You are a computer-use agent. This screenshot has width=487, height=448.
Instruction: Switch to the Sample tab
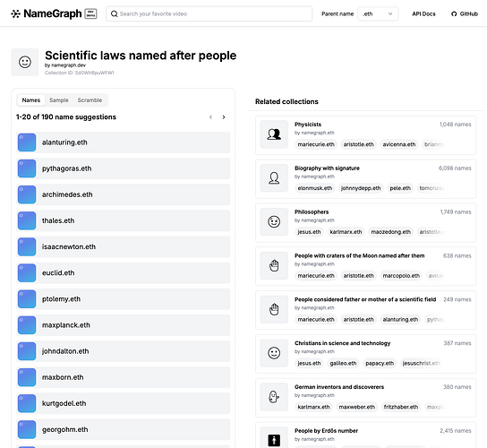pos(59,100)
